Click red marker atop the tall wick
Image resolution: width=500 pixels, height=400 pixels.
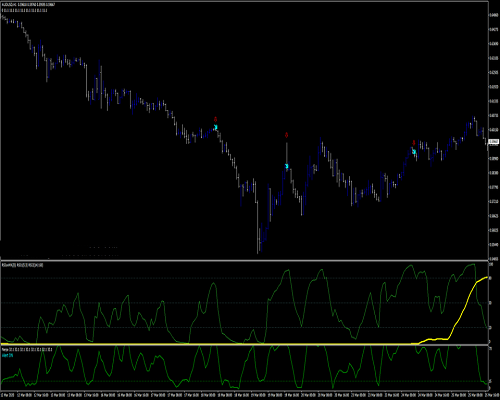tap(286, 135)
